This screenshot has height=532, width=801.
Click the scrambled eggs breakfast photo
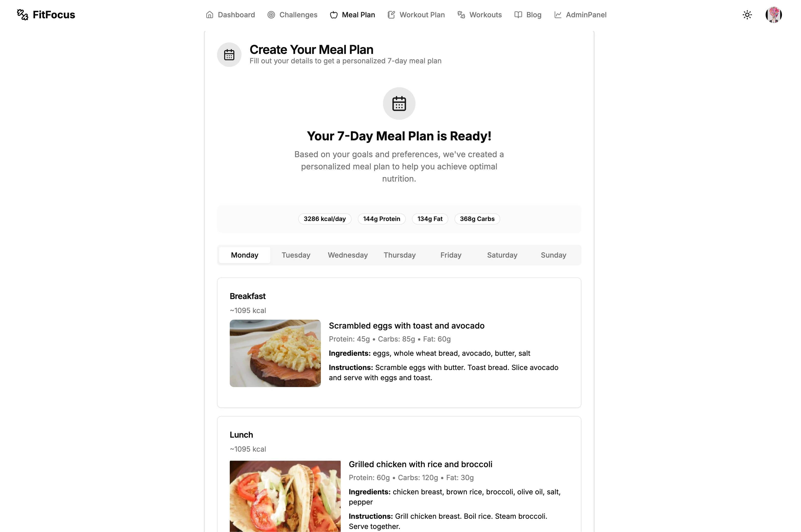(x=275, y=353)
